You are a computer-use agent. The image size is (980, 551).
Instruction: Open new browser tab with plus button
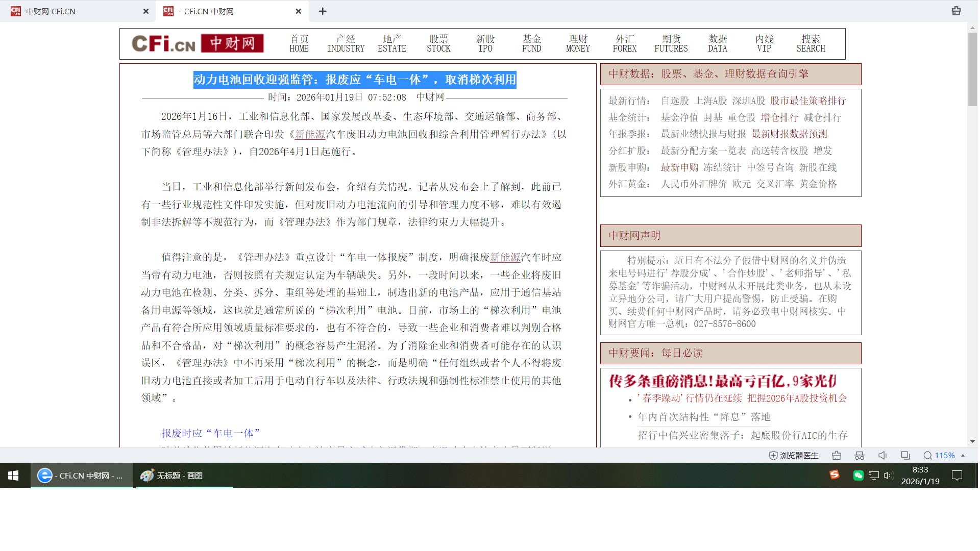click(x=323, y=11)
